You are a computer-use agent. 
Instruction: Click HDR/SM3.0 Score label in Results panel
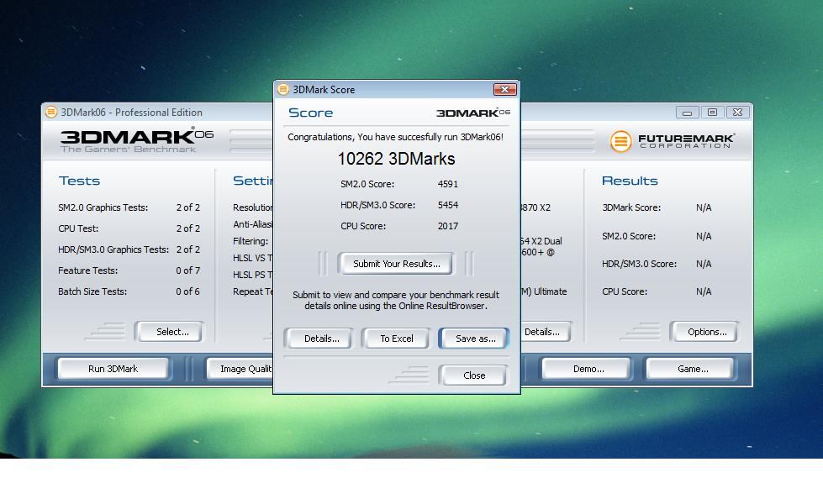tap(639, 264)
